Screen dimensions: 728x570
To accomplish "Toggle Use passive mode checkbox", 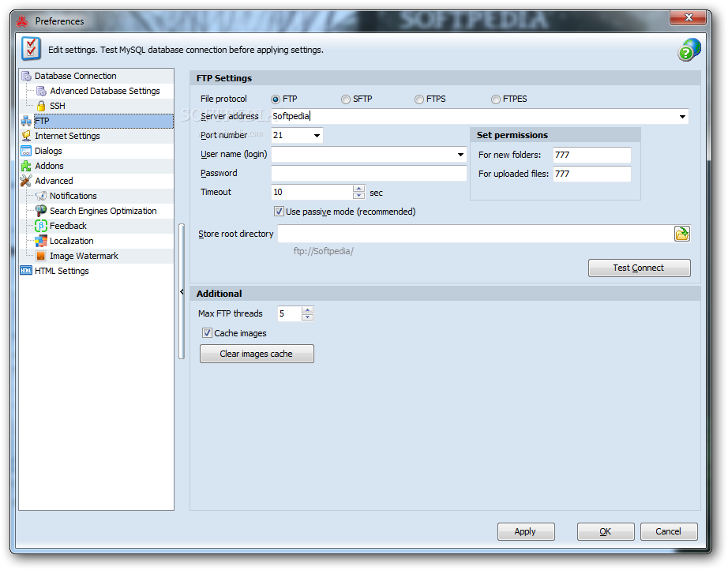I will [x=279, y=212].
